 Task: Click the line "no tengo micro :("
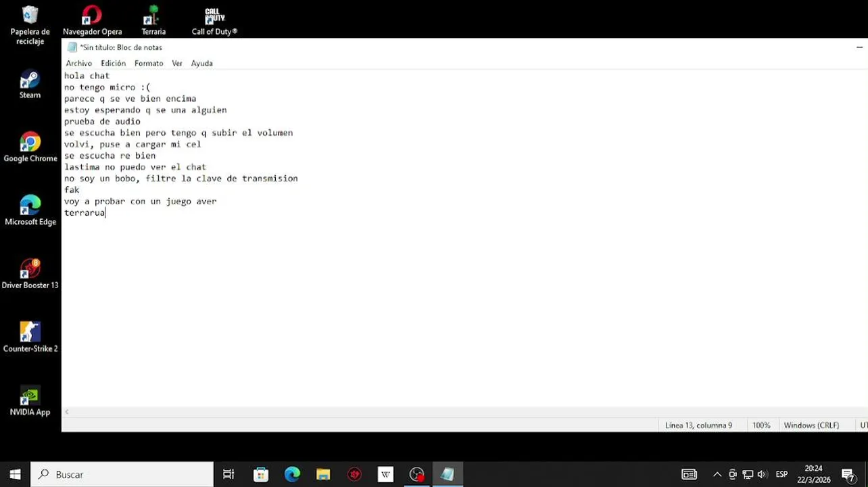(x=107, y=87)
